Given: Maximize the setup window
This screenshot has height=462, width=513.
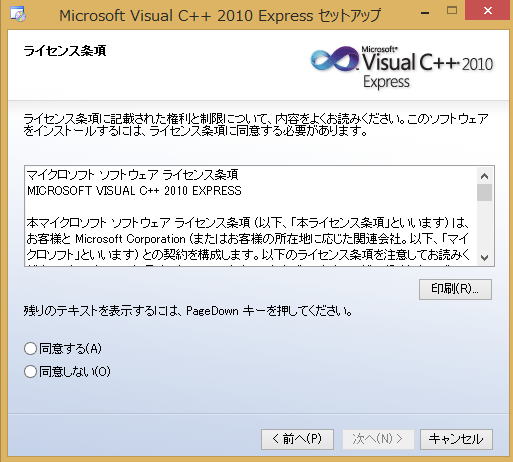Looking at the screenshot, I should point(452,10).
